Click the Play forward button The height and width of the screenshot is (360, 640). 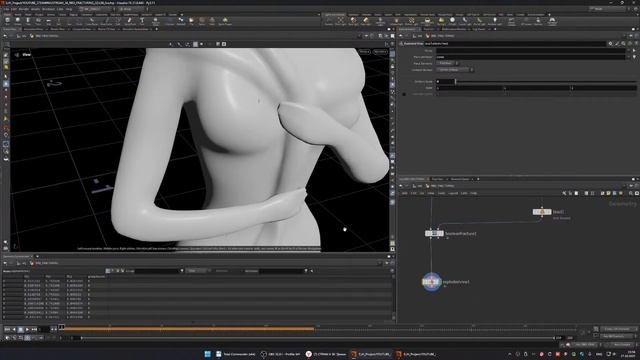27,329
